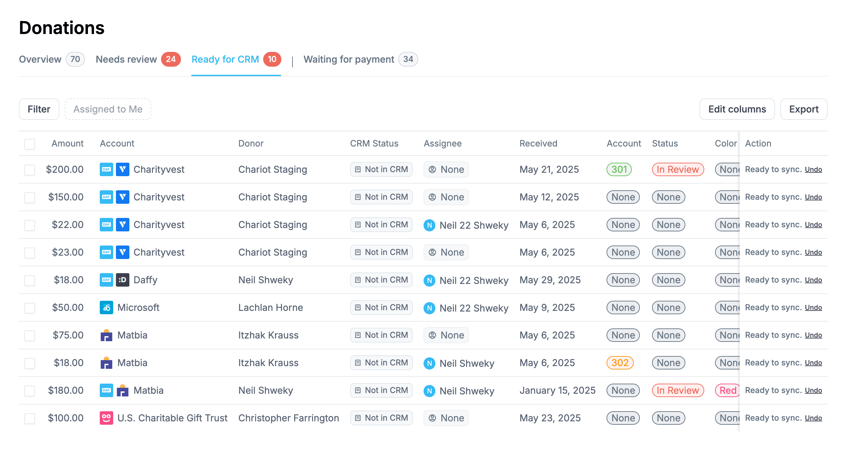Click the DAF icon in the $22.00 row

pos(106,225)
